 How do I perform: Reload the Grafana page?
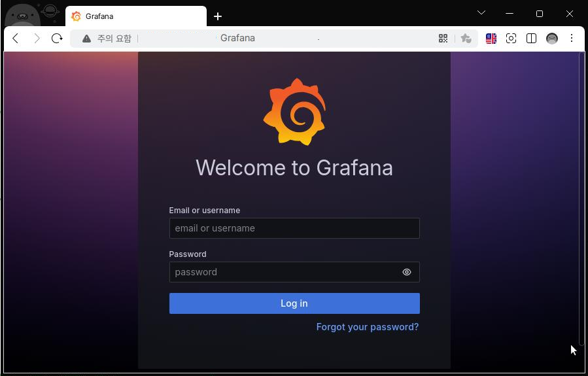tap(57, 38)
